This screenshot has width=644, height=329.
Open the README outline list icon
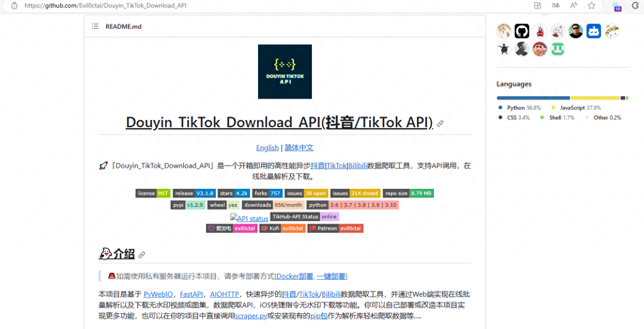(95, 26)
